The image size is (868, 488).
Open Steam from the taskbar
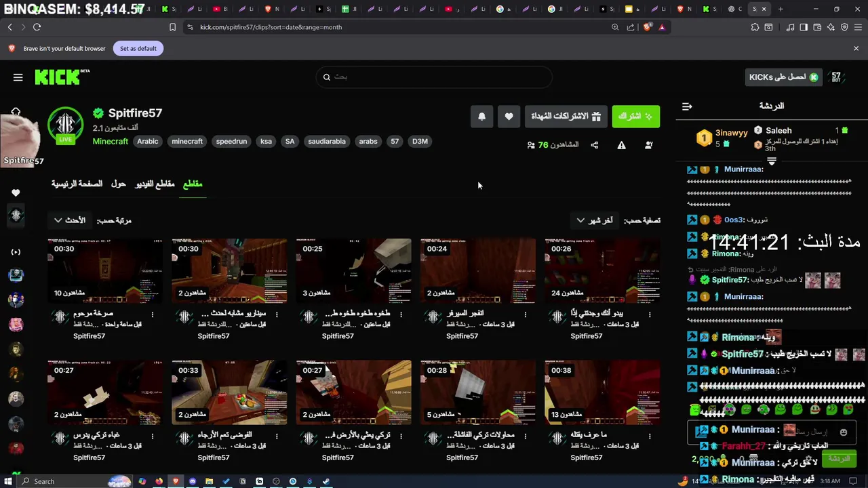coord(325,481)
